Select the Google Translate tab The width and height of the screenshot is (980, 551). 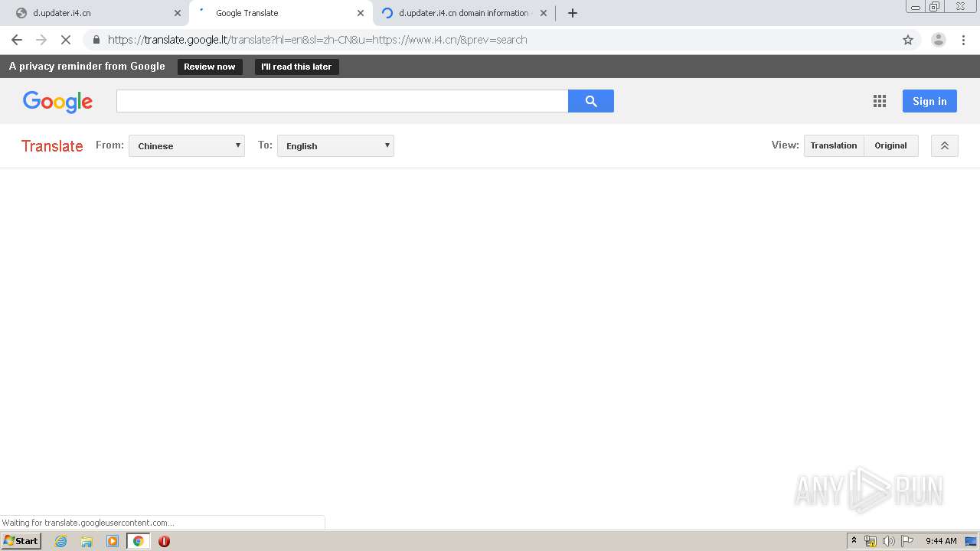pyautogui.click(x=279, y=13)
